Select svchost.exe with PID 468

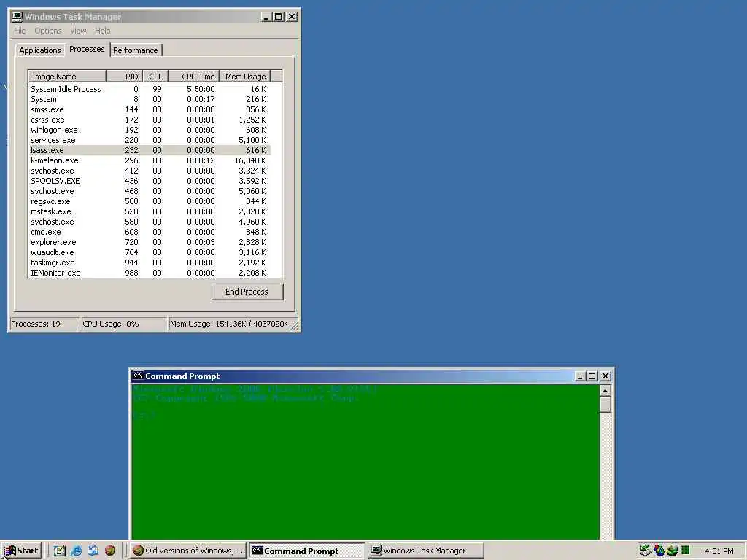pos(149,191)
